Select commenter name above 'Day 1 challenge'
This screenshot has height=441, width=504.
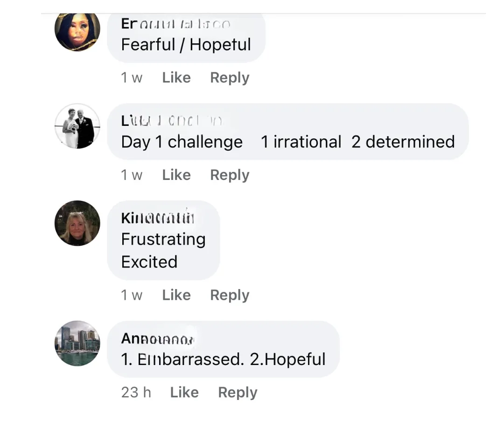coord(171,121)
